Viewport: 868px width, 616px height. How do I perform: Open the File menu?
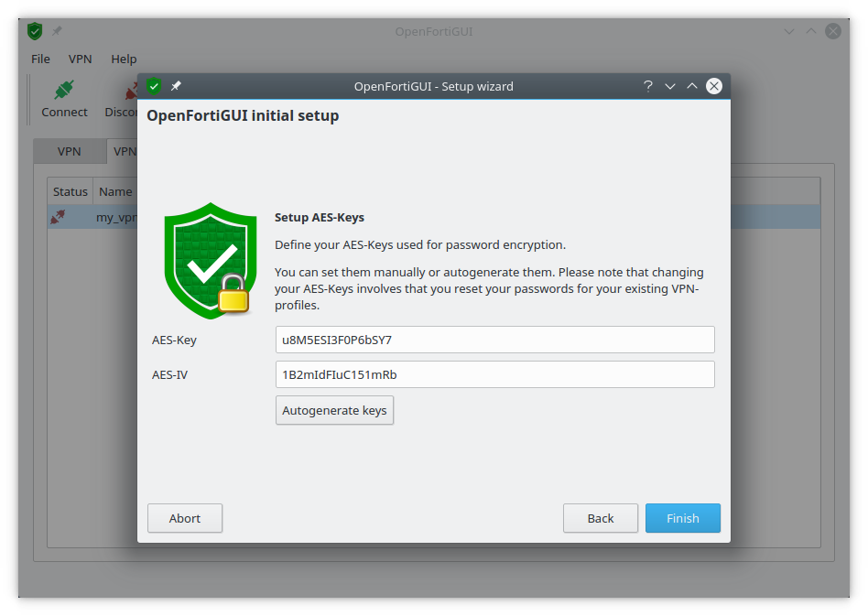40,59
